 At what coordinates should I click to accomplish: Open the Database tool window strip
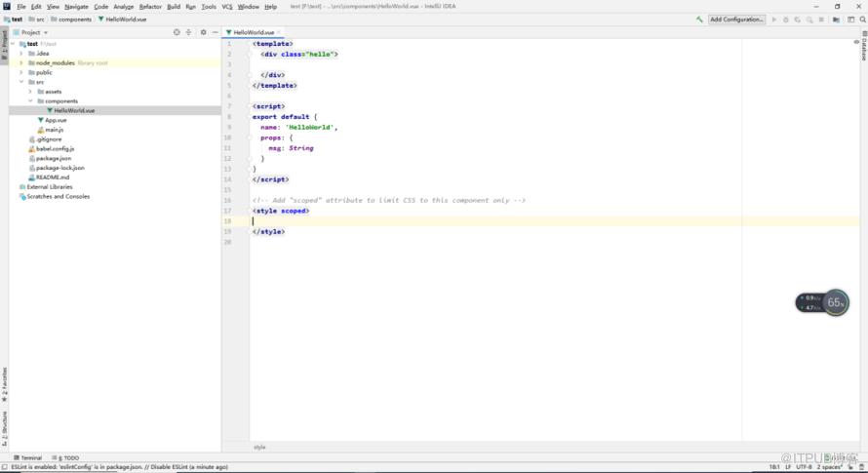(x=864, y=47)
